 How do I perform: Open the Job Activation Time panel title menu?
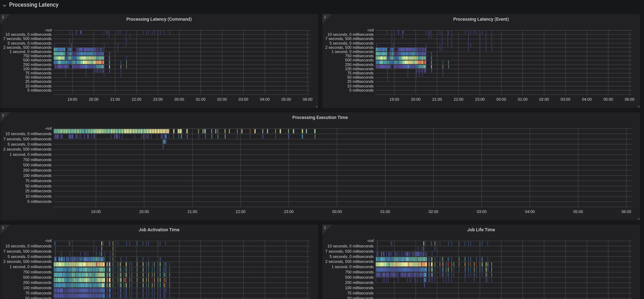click(159, 230)
